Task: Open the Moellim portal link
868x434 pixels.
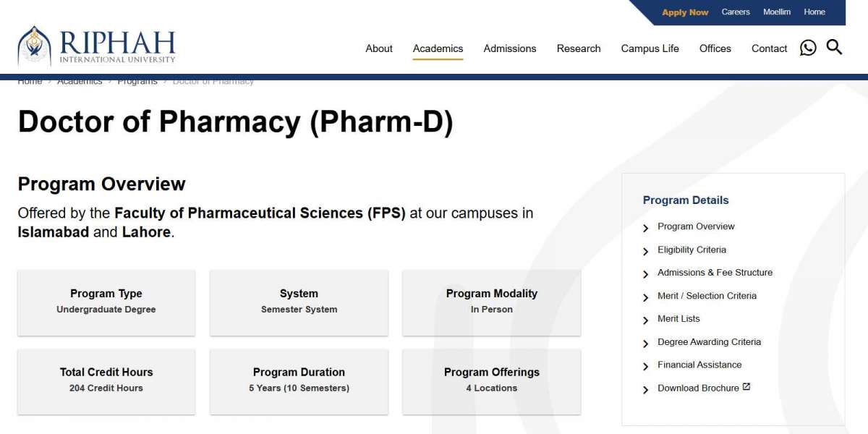Action: click(x=777, y=12)
